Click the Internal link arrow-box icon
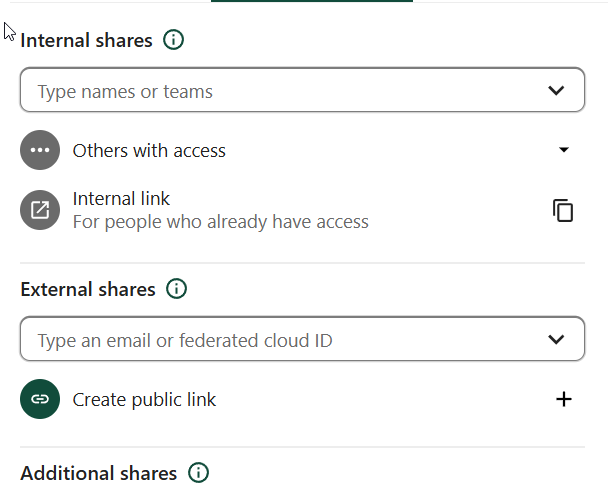The width and height of the screenshot is (608, 494). 40,210
